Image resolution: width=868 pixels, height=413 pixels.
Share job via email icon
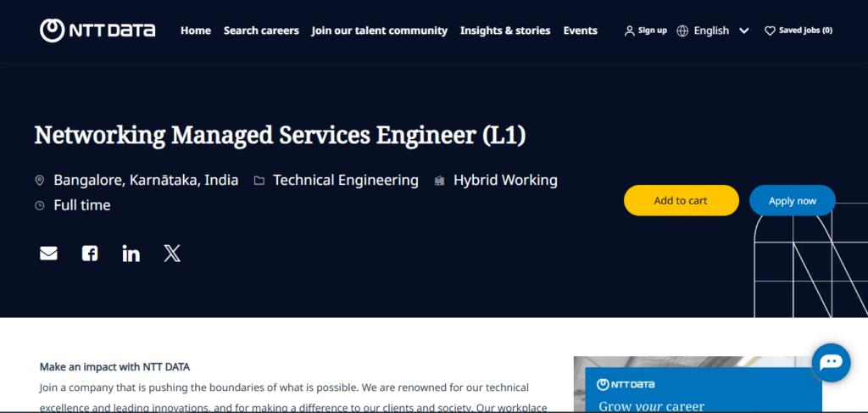(x=48, y=254)
